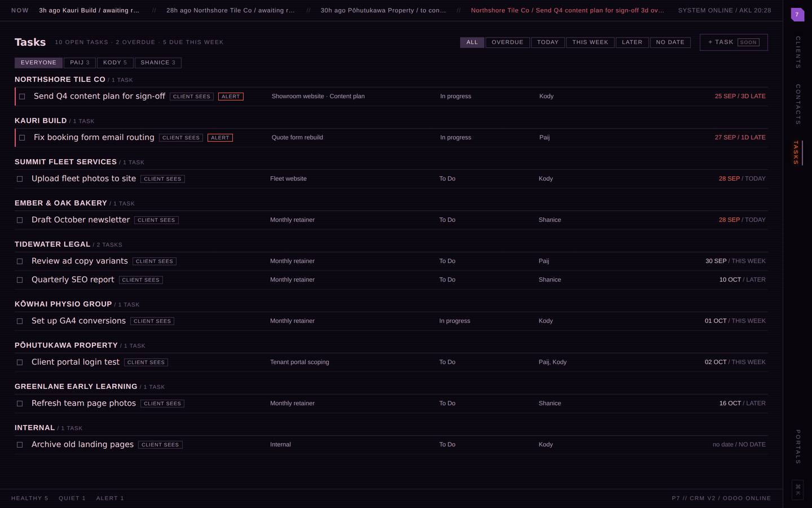812x508 pixels.
Task: Check off Client portal login test
Action: point(20,362)
